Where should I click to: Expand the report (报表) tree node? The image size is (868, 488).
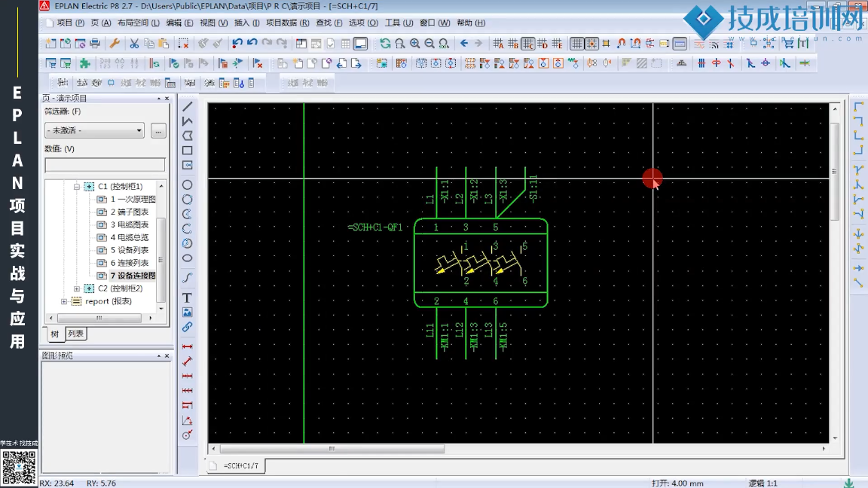[63, 301]
